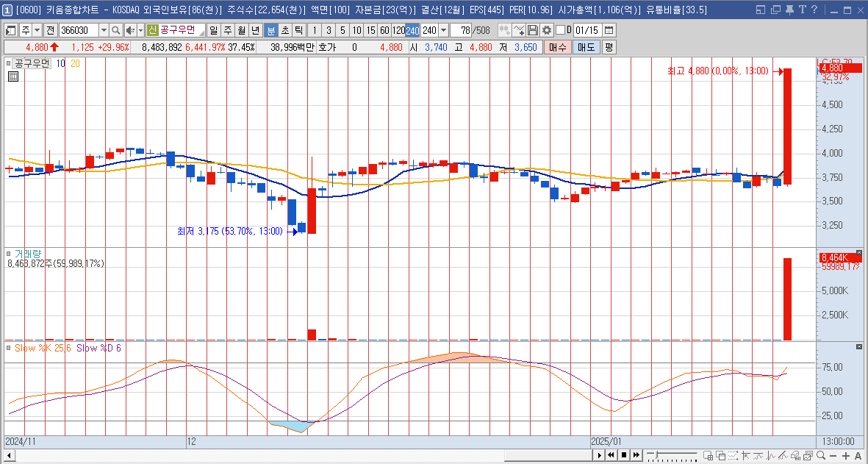The width and height of the screenshot is (868, 464).
Task: Select the 5 minute interval tab
Action: [x=342, y=30]
